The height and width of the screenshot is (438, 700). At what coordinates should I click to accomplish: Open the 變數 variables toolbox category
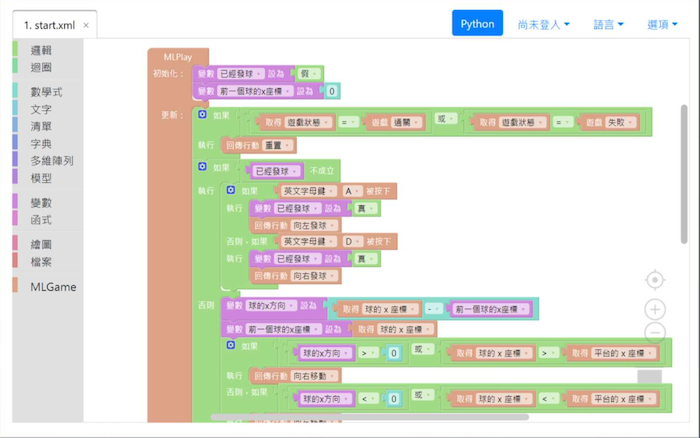(x=41, y=202)
